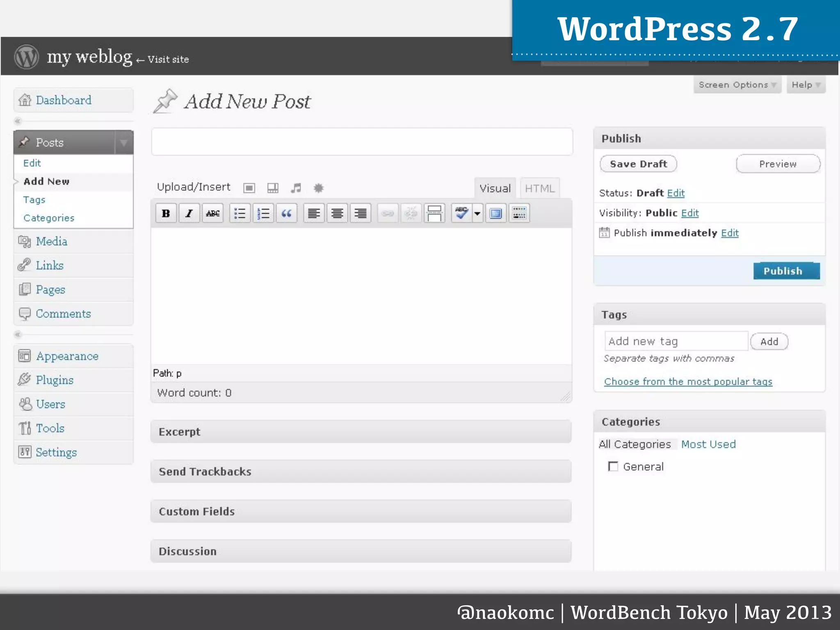Switch to the HTML editor tab
Screen dimensions: 840x630
[540, 188]
